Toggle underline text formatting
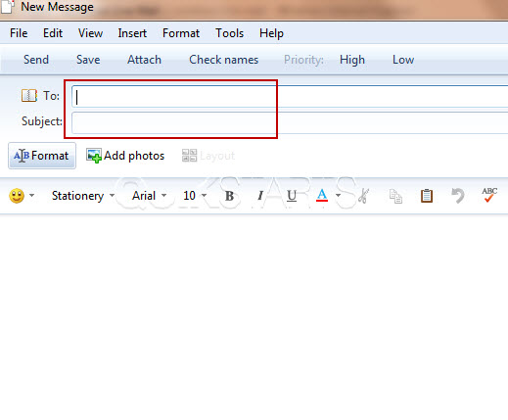This screenshot has width=508, height=420. [x=292, y=196]
